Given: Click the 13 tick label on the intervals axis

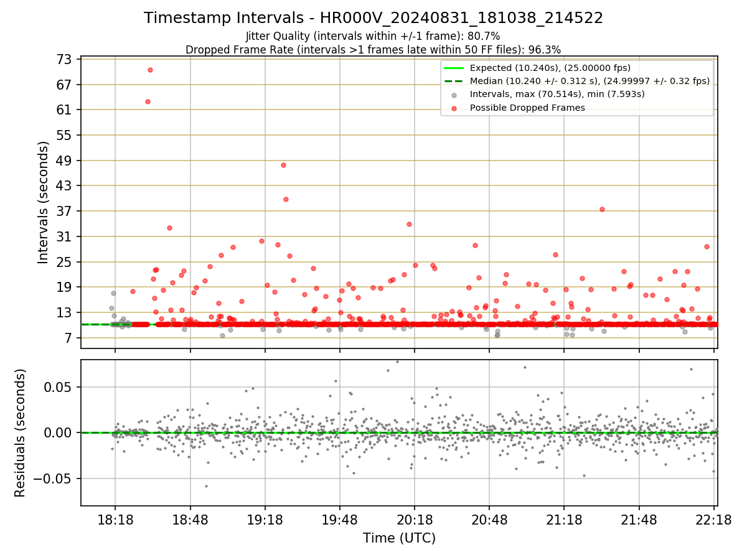Looking at the screenshot, I should pos(65,312).
